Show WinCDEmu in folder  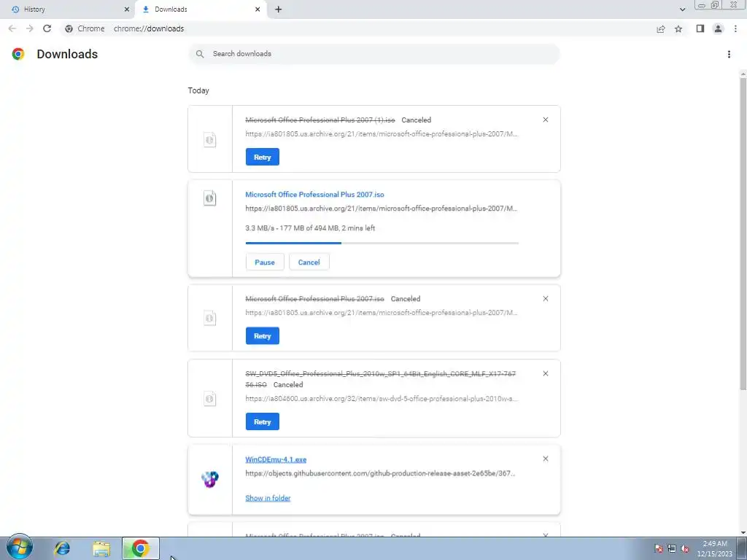pyautogui.click(x=268, y=498)
